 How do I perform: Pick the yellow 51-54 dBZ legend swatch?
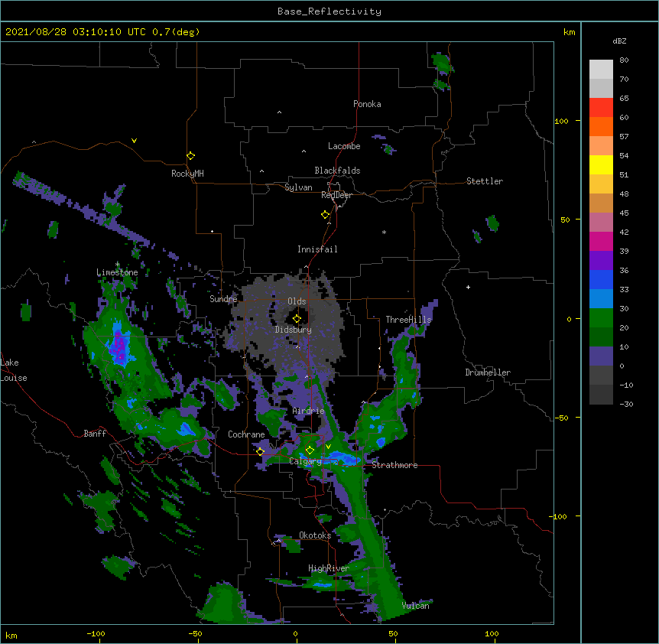[601, 164]
